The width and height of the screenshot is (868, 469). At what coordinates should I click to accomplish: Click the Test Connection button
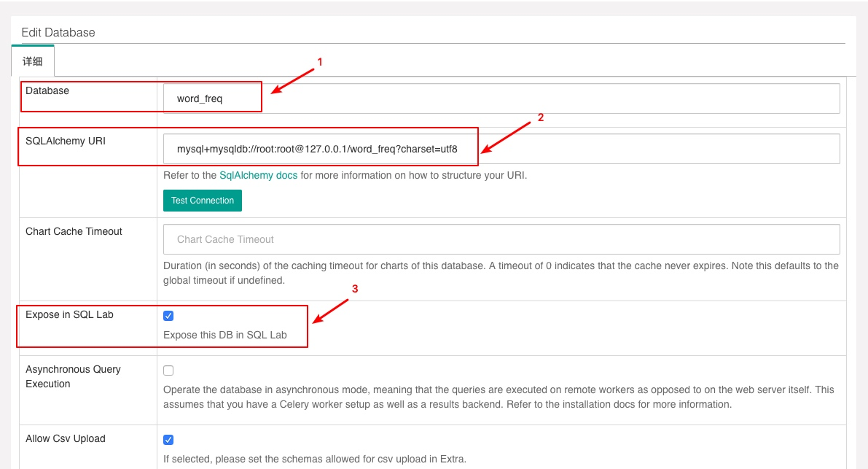[202, 201]
